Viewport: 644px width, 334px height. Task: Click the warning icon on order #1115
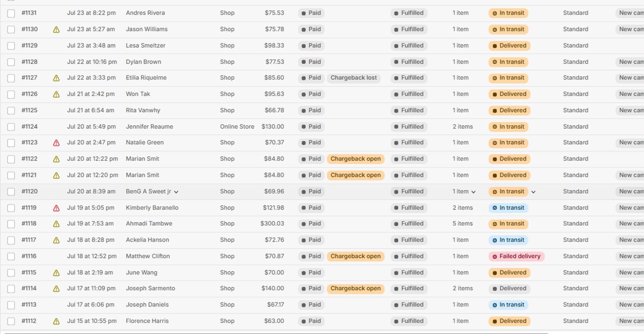[56, 273]
